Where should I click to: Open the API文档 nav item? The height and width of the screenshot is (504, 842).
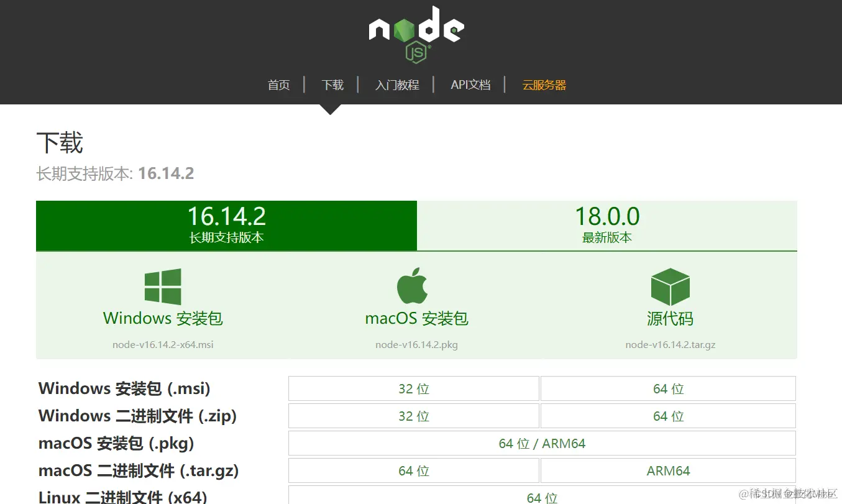click(470, 85)
